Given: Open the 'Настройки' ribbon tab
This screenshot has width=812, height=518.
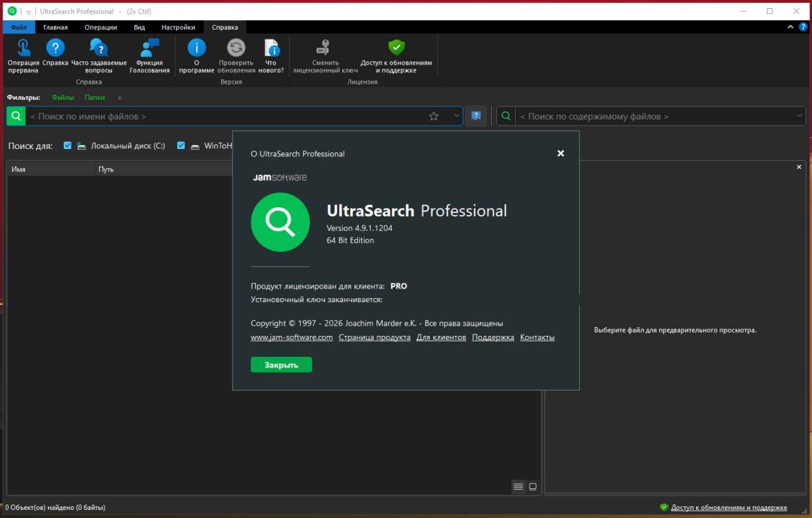Looking at the screenshot, I should tap(178, 28).
